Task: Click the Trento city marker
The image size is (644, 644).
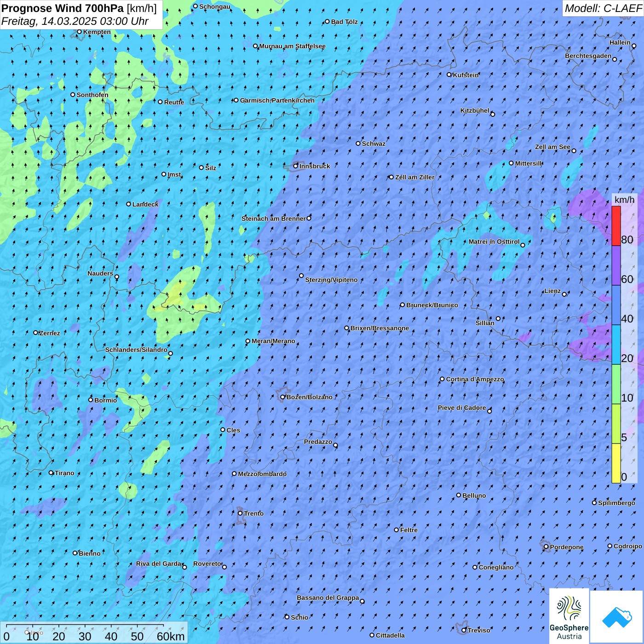Action: [240, 513]
